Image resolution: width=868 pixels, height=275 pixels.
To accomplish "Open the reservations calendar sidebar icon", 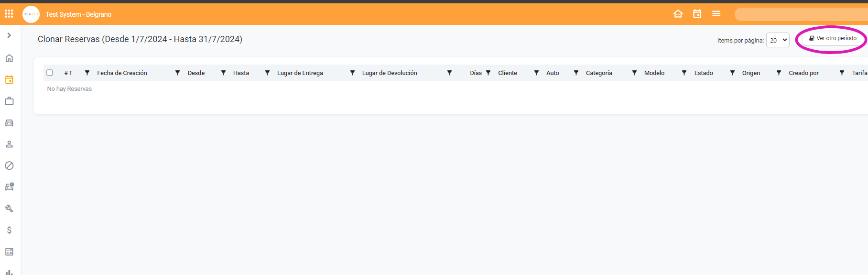I will click(9, 80).
